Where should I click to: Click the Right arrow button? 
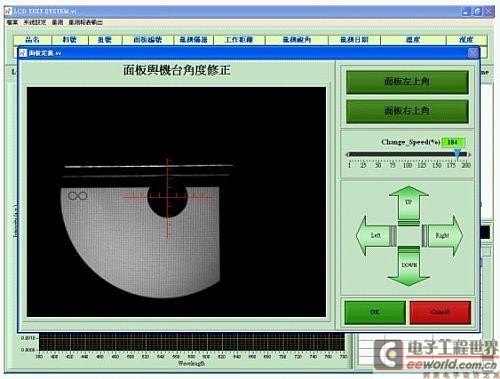tap(442, 236)
